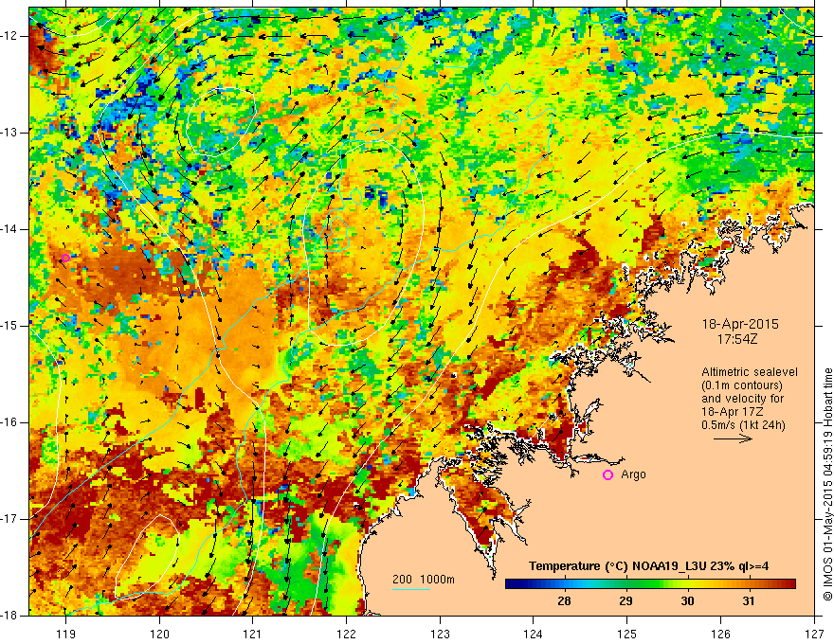Click longitude label 125 on bottom axis

point(627,634)
